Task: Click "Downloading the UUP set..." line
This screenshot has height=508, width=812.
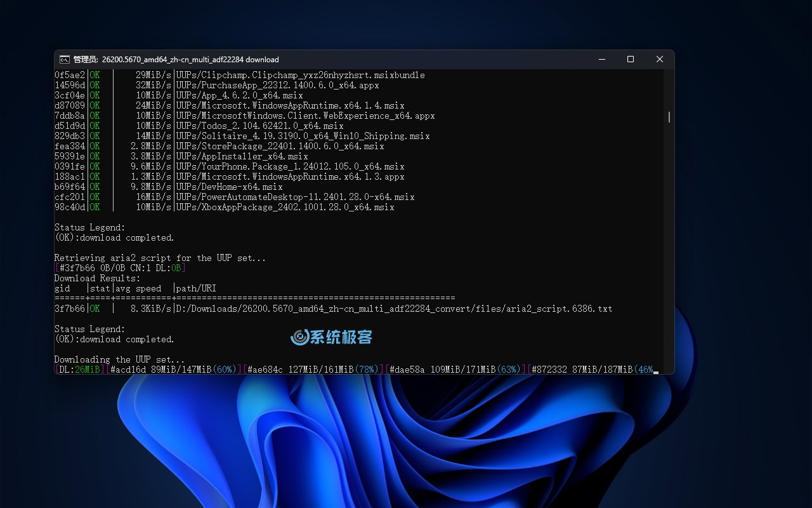Action: (x=120, y=359)
